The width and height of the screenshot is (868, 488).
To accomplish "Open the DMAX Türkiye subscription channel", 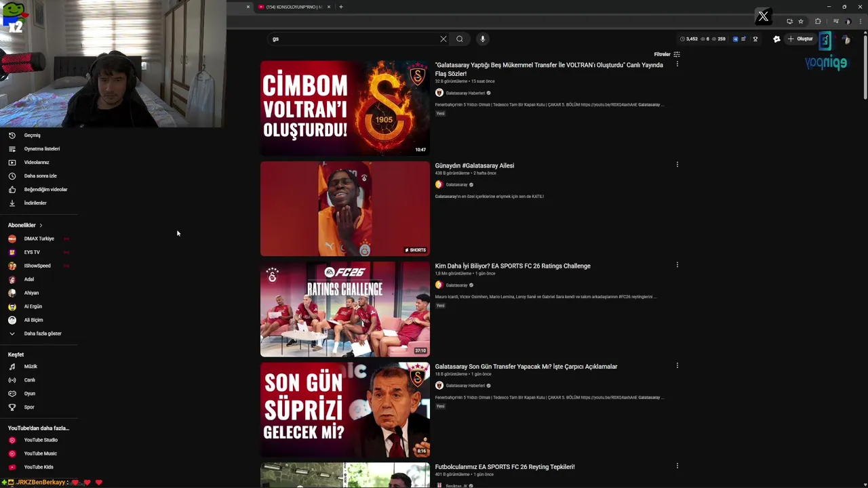I will tap(39, 239).
